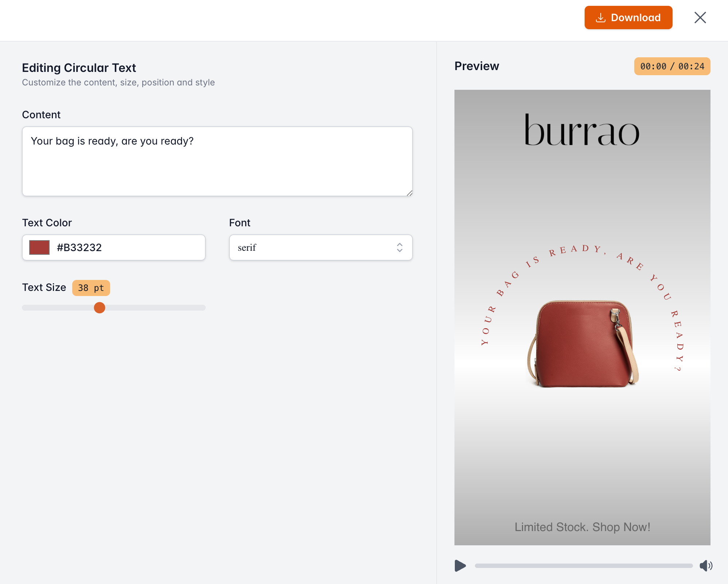Click the 00:00 / 00:24 timecode badge

click(672, 66)
